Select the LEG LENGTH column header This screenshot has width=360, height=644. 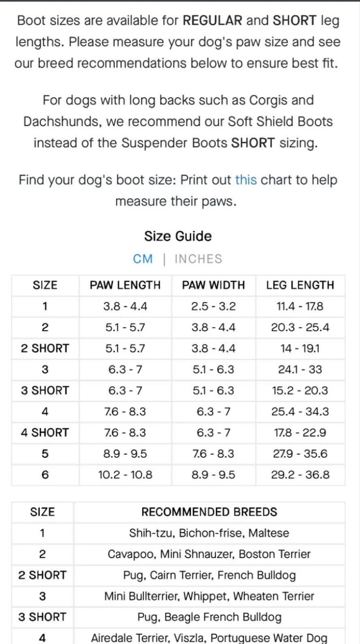click(300, 285)
